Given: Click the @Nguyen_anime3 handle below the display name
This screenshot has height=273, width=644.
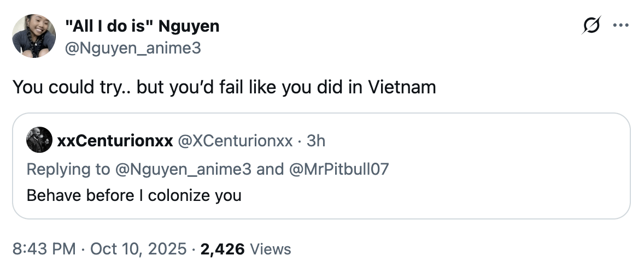Looking at the screenshot, I should (x=133, y=49).
